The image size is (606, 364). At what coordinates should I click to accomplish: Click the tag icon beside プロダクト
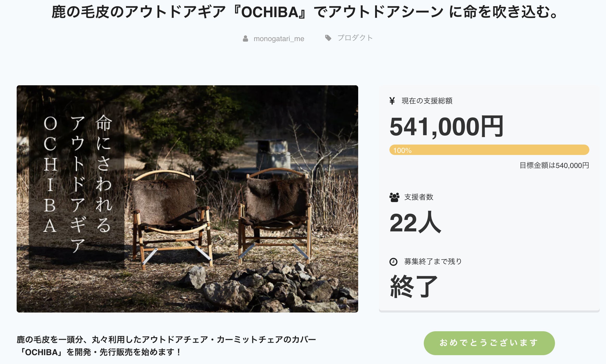tap(328, 38)
